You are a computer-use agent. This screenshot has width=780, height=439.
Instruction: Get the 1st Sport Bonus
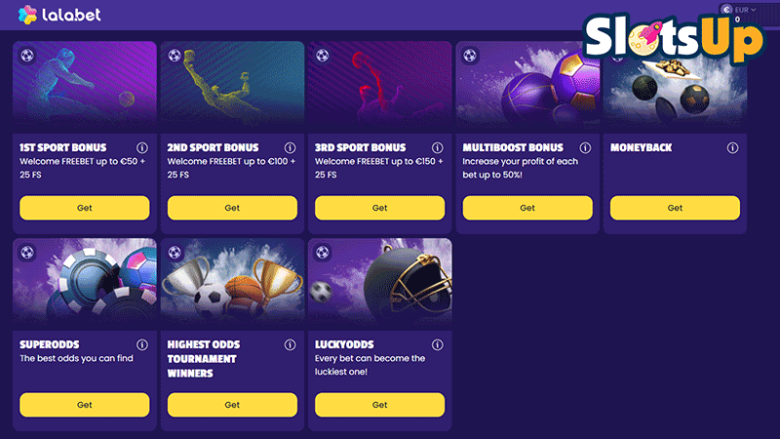85,208
